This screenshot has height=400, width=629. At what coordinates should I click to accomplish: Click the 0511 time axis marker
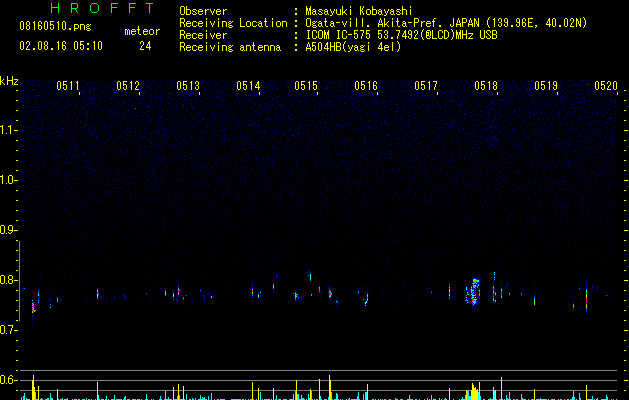pyautogui.click(x=68, y=85)
